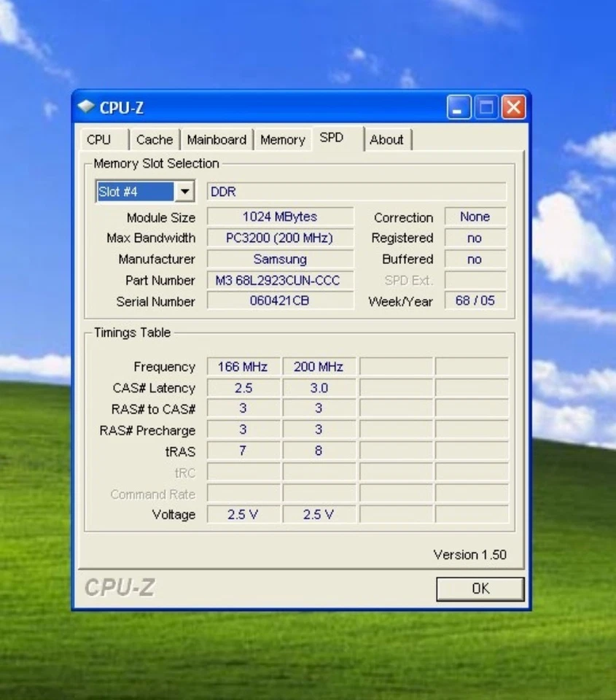Click the CPU-Z icon in the title bar
Viewport: 616px width, 700px height.
tap(86, 106)
